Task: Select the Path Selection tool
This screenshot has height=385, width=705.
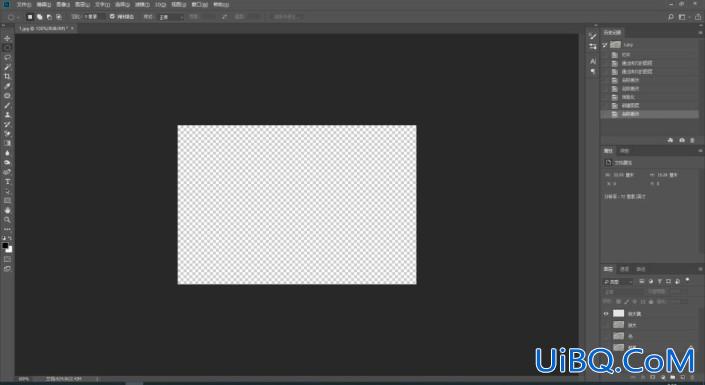Action: coord(7,192)
